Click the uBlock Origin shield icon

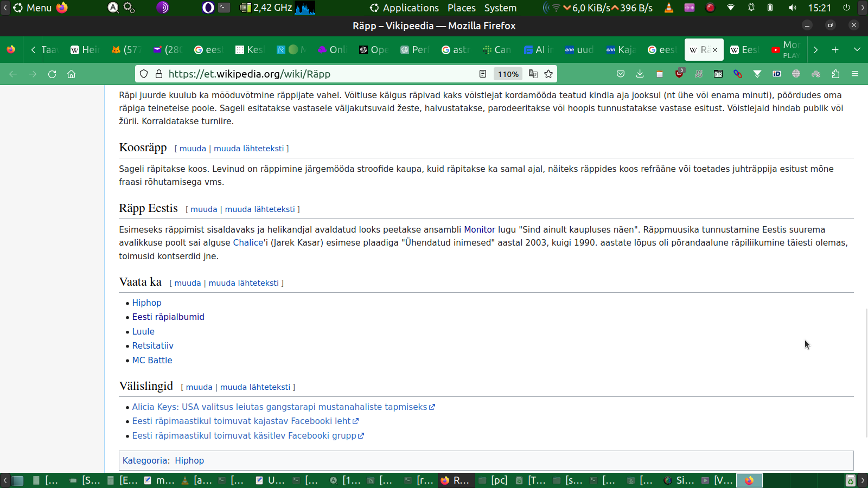tap(679, 74)
